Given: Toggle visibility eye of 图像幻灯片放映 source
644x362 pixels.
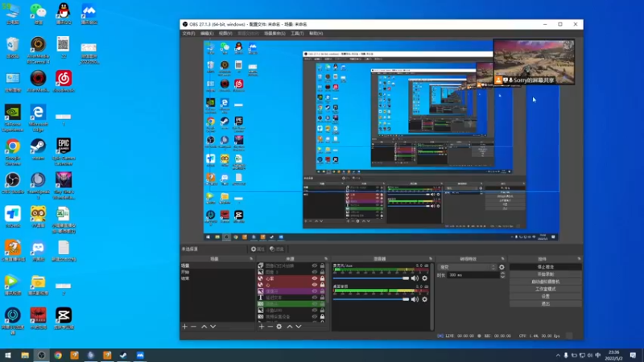Looking at the screenshot, I should pyautogui.click(x=315, y=266).
